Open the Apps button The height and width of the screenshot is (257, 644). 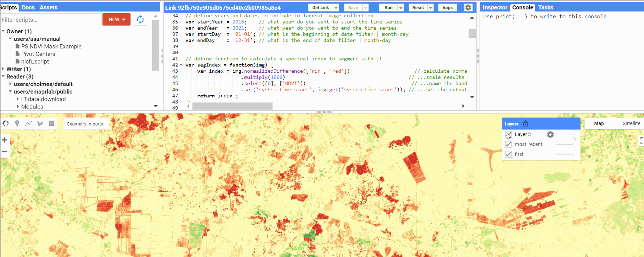coord(447,8)
